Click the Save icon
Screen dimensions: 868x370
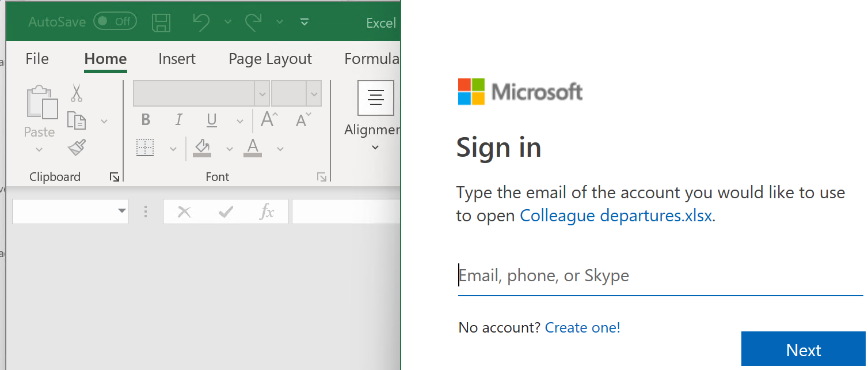pyautogui.click(x=161, y=21)
